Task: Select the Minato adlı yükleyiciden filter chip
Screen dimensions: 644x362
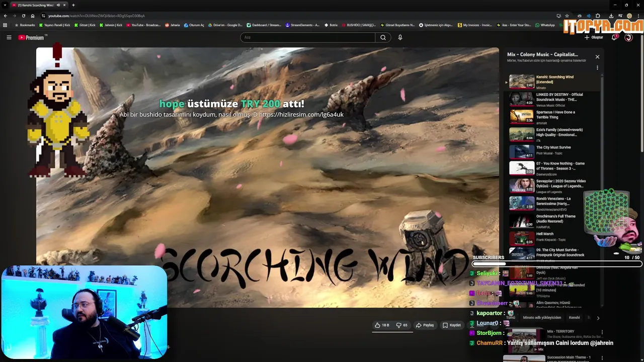Action: [542, 318]
